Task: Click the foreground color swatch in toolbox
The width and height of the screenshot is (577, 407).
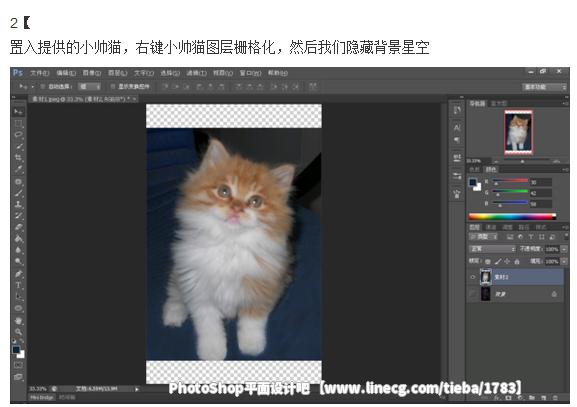Action: point(16,350)
